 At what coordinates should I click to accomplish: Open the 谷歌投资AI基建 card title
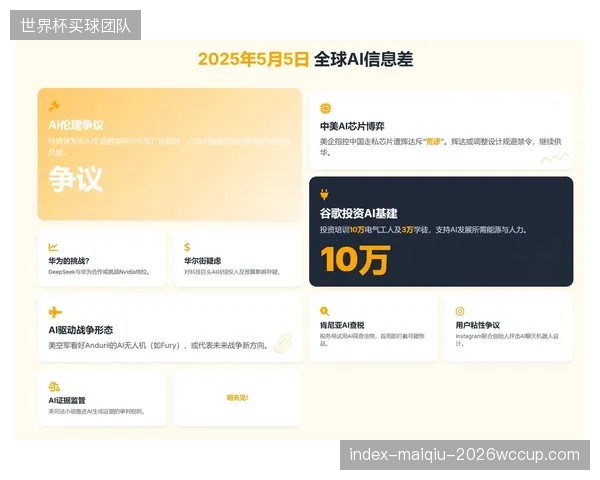[359, 214]
